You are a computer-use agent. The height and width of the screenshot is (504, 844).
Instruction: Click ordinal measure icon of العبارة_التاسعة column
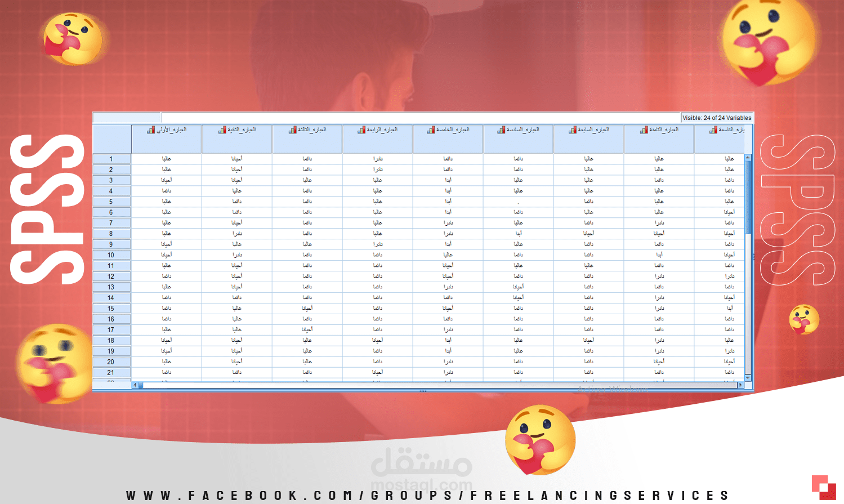pos(713,130)
